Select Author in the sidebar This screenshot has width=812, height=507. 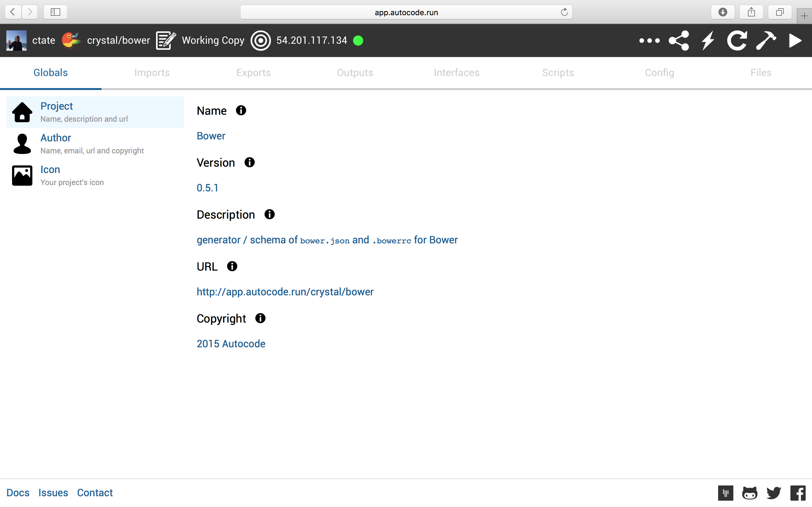tap(56, 138)
